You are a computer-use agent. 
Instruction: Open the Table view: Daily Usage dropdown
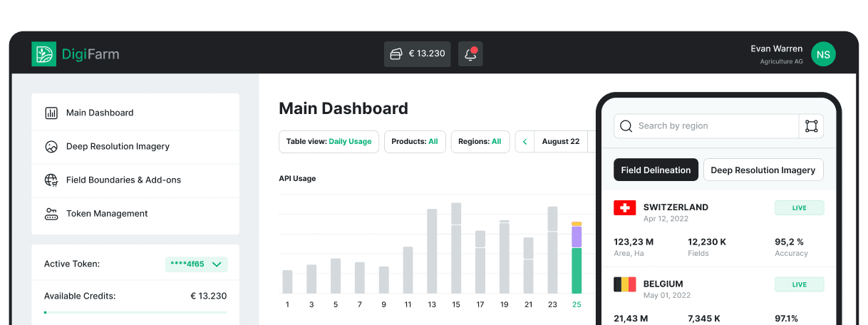click(x=329, y=142)
